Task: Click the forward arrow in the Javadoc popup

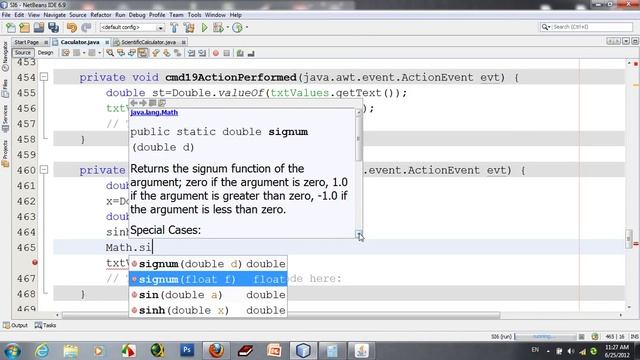Action: [x=143, y=103]
